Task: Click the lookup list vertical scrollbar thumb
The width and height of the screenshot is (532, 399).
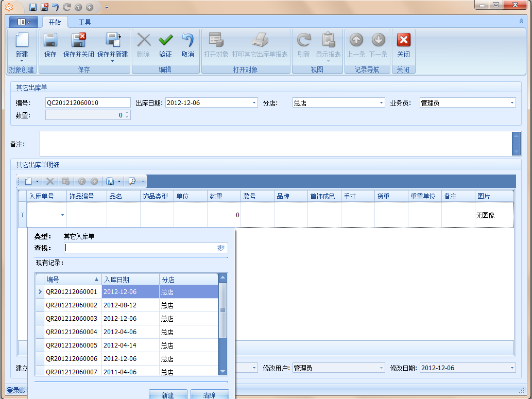Action: (x=222, y=310)
